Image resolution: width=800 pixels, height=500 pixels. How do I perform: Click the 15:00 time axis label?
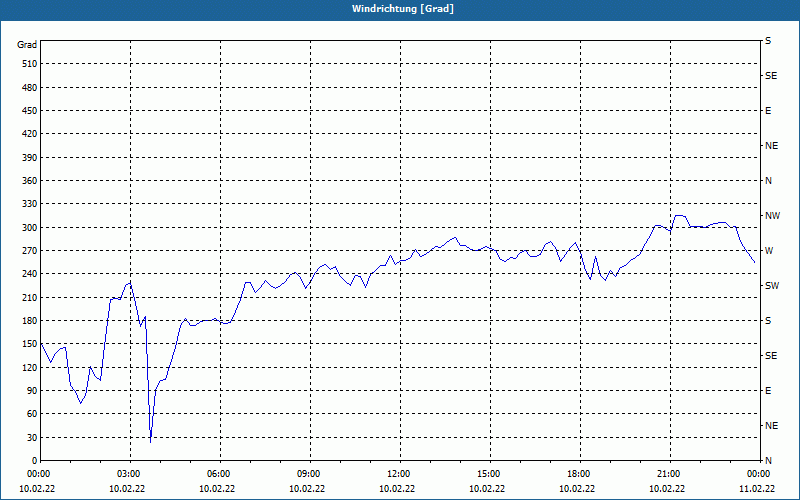tap(491, 474)
